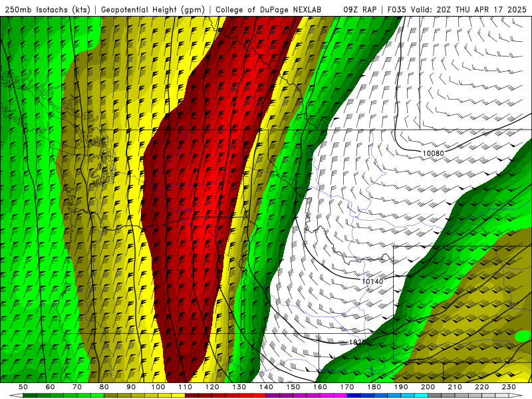Click the 190 knots scale label
Image resolution: width=532 pixels, height=399 pixels.
(x=401, y=387)
